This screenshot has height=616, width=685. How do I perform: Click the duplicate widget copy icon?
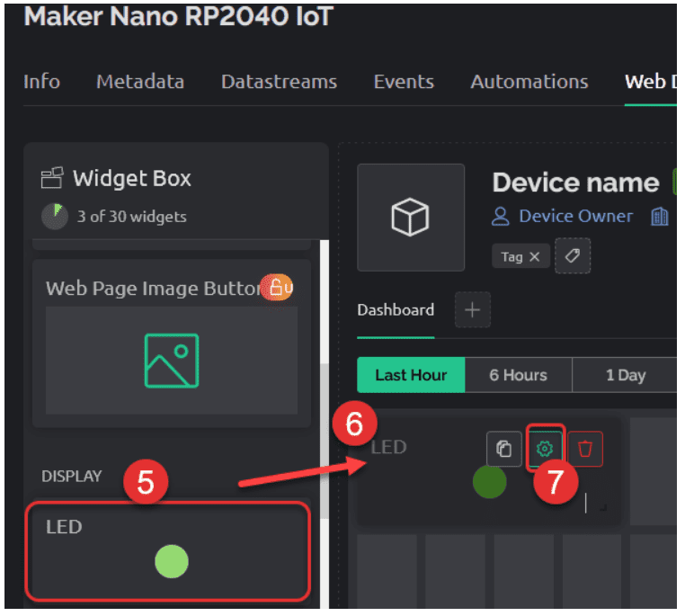[503, 449]
